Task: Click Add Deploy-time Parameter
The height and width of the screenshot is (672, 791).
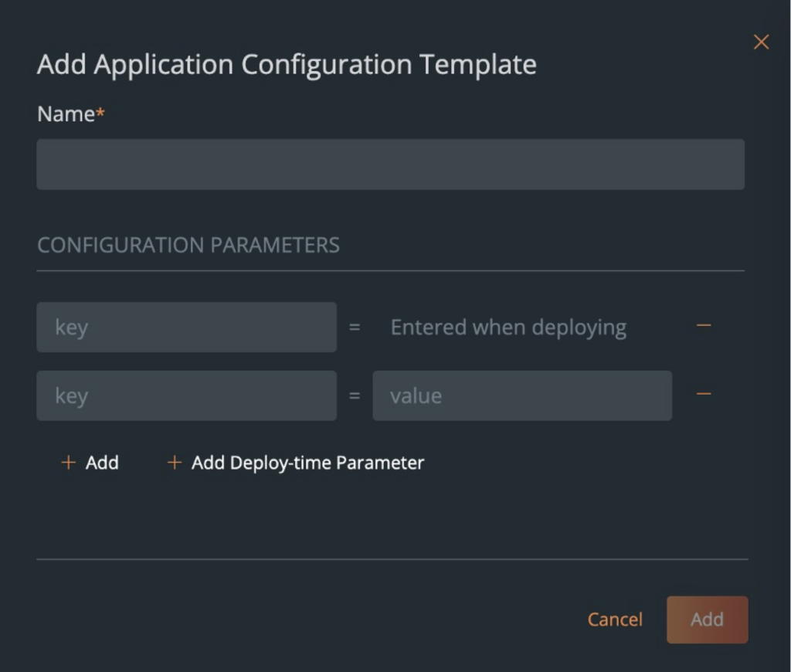Action: coord(306,462)
